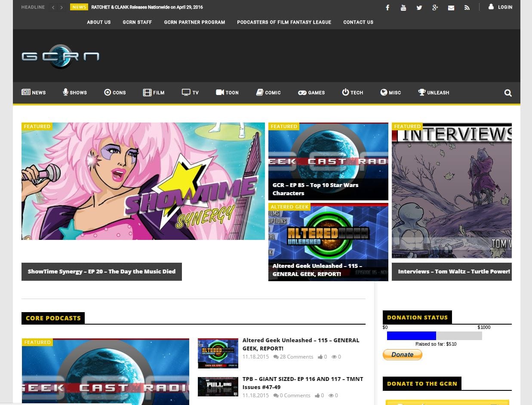Click 'Raised so far: $510' text
The width and height of the screenshot is (532, 405).
tap(436, 344)
